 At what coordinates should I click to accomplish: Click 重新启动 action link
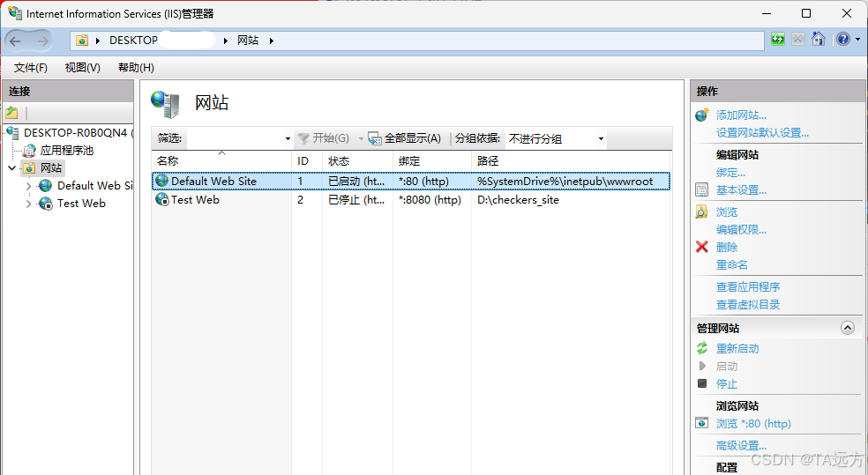tap(737, 348)
